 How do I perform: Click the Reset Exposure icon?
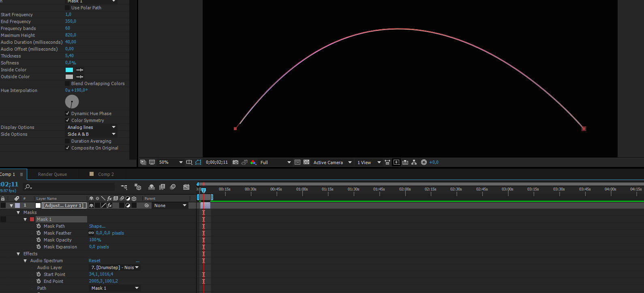point(424,162)
